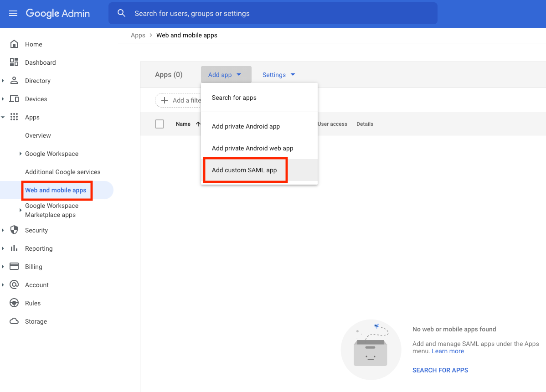Click the Apps grid icon
This screenshot has height=392, width=546.
tap(14, 117)
